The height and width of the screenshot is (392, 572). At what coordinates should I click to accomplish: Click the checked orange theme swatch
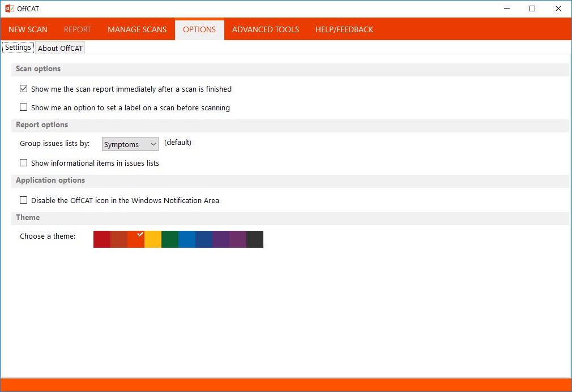click(136, 239)
